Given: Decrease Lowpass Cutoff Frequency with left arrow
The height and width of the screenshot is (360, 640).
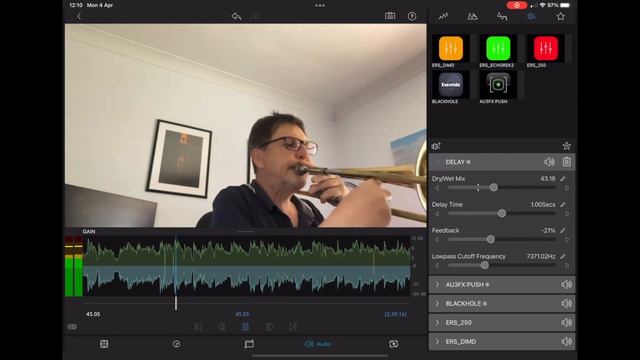Looking at the screenshot, I should (x=437, y=265).
